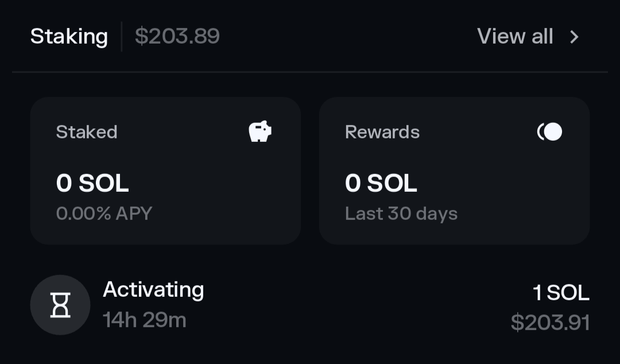Tap Last 30 days rewards filter
Screen dimensions: 620x364
(x=401, y=212)
